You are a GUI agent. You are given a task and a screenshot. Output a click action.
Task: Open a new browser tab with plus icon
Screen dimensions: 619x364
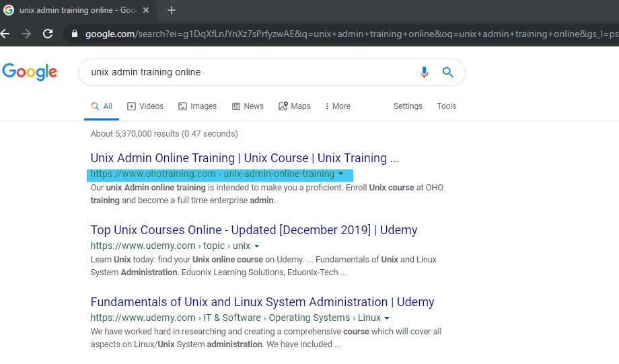(172, 10)
